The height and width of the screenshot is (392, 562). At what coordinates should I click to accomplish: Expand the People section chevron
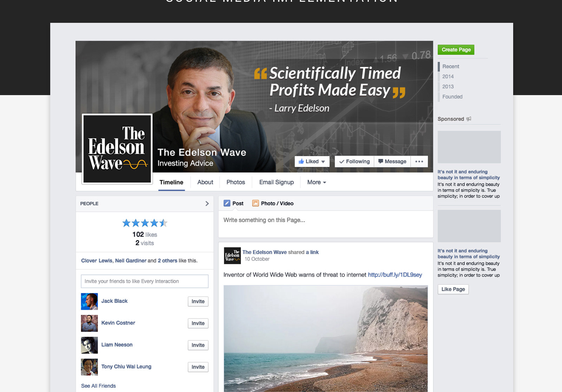pyautogui.click(x=207, y=204)
